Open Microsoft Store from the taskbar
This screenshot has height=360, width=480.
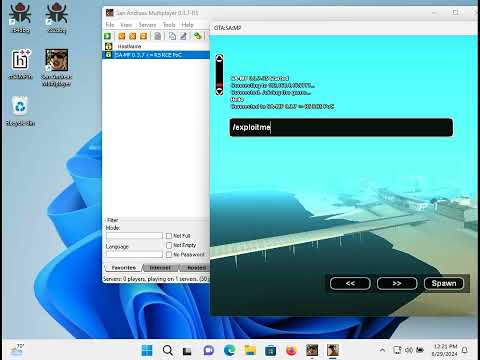coord(270,350)
